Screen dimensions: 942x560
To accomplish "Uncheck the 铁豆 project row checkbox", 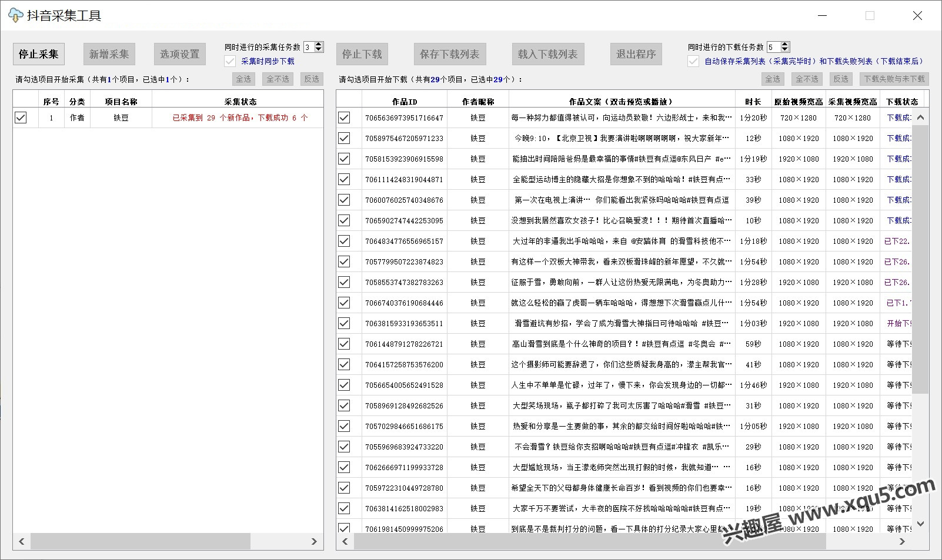I will coord(21,118).
